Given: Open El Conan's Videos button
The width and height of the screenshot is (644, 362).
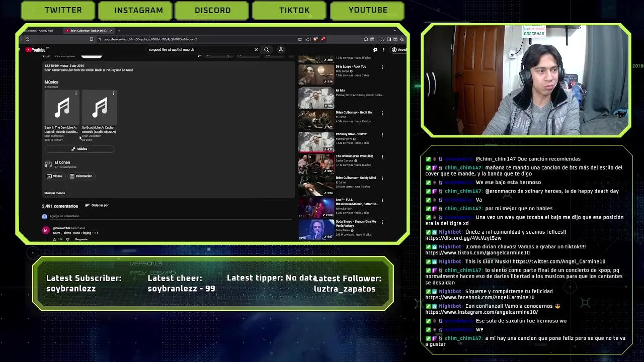Looking at the screenshot, I should point(55,176).
